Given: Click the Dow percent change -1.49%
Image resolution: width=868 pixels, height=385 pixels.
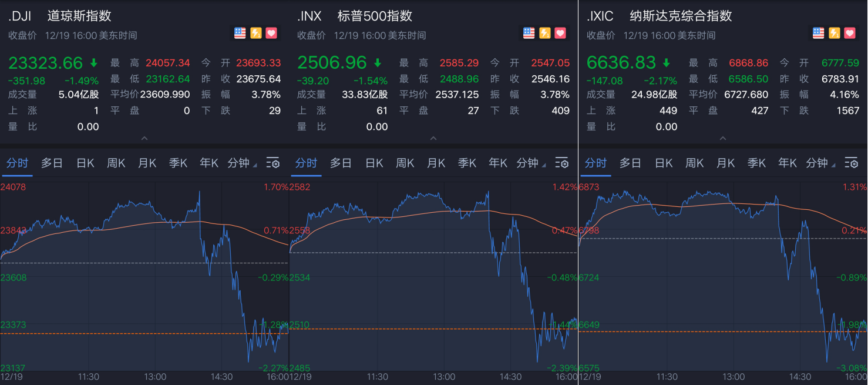Looking at the screenshot, I should (x=81, y=81).
